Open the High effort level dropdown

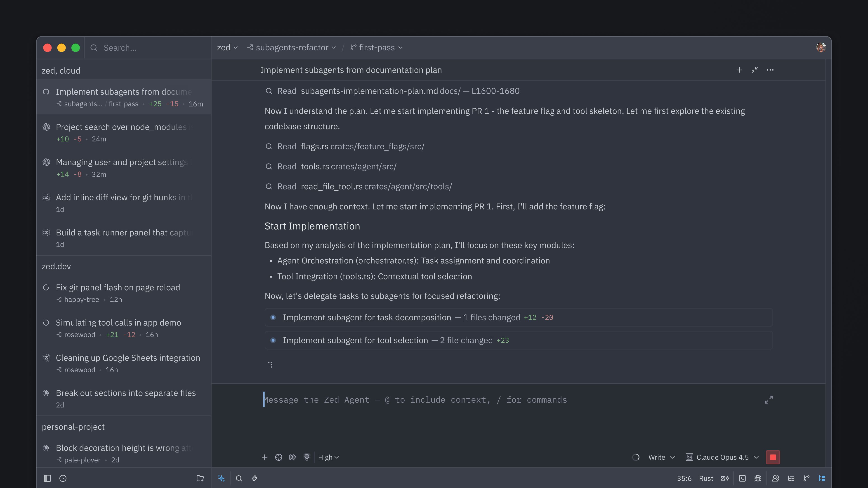click(328, 457)
